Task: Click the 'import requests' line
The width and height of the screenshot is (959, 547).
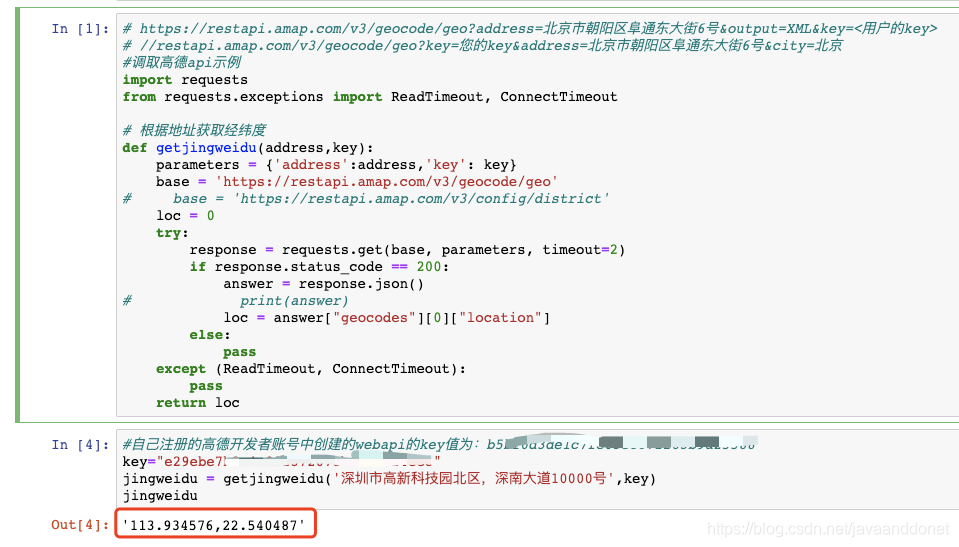Action: (185, 80)
